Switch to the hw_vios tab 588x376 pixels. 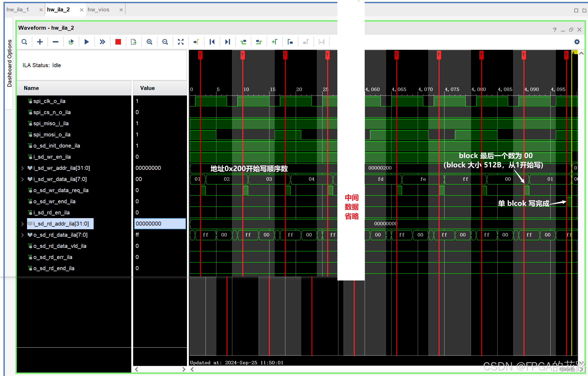98,10
